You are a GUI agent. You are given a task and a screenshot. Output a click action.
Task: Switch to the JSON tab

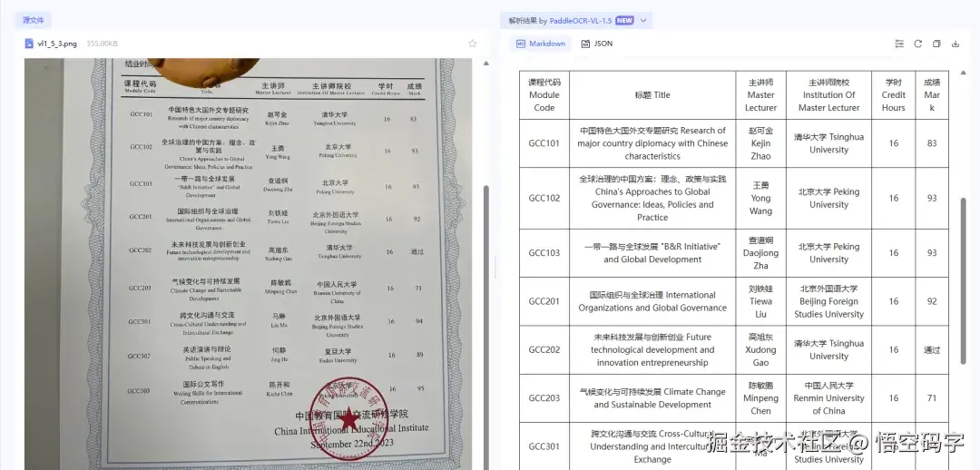[x=597, y=44]
